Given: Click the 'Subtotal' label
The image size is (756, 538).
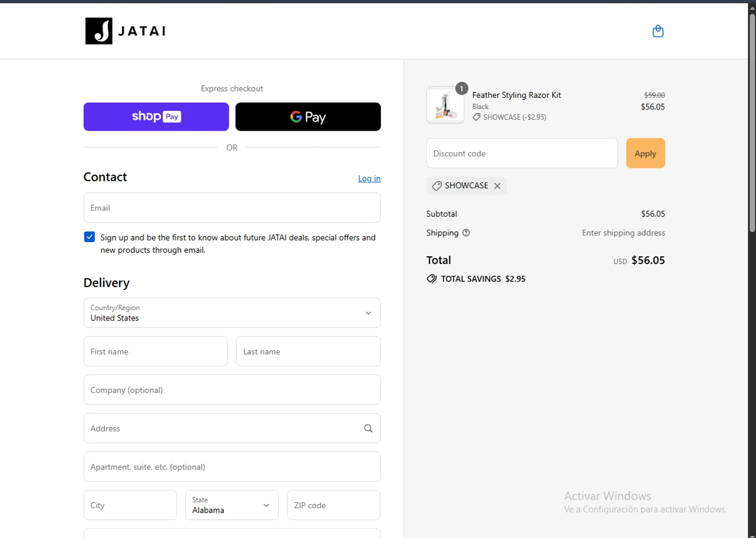Looking at the screenshot, I should [442, 214].
